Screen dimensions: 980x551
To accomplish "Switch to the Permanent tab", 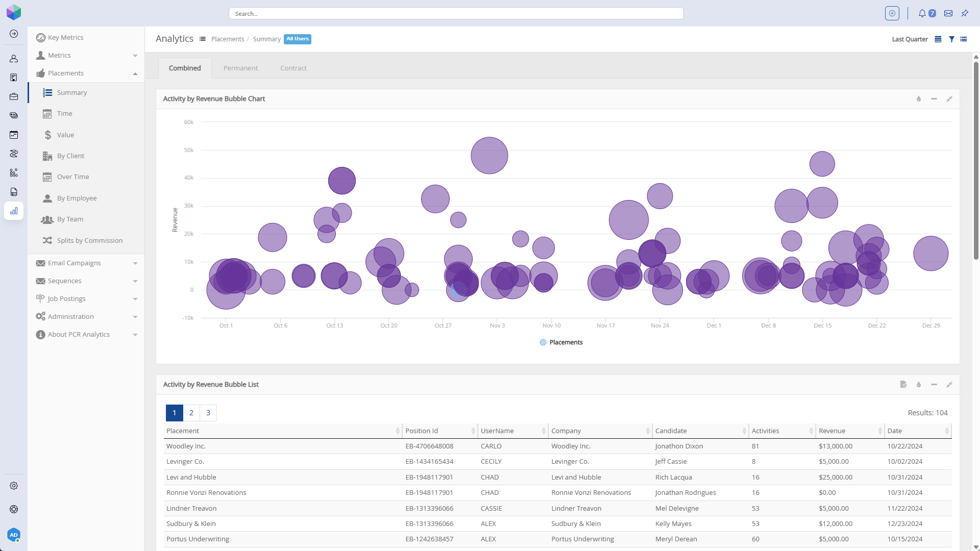I will [240, 68].
